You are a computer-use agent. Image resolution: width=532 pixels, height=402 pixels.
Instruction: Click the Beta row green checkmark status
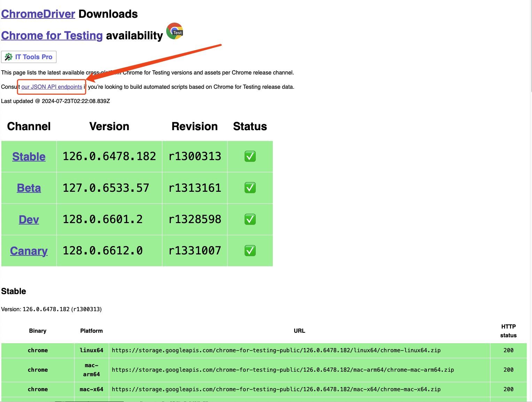[x=250, y=188]
